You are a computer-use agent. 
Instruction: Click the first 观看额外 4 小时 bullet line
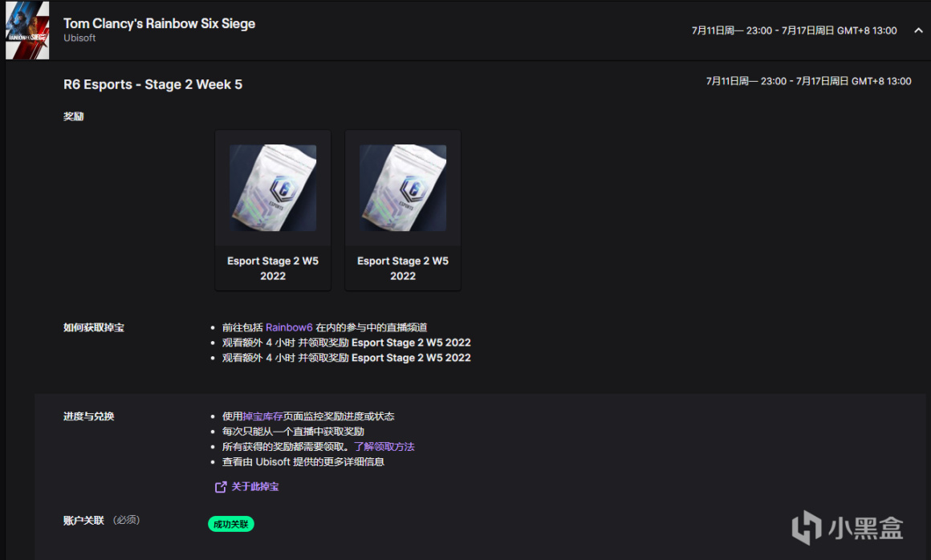click(346, 343)
